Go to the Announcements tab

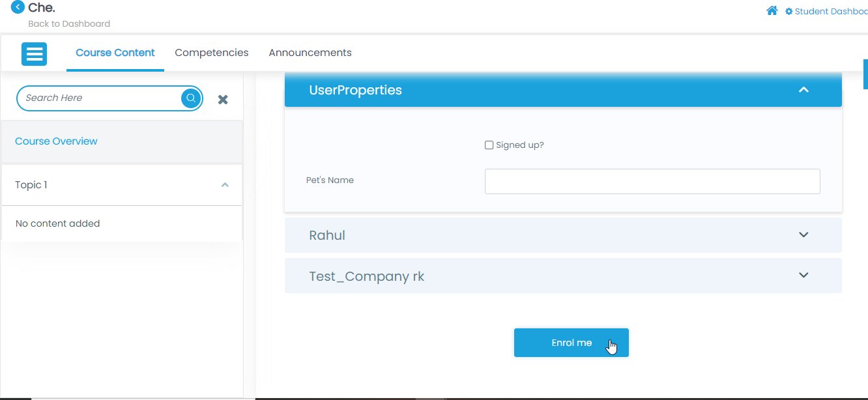coord(310,53)
